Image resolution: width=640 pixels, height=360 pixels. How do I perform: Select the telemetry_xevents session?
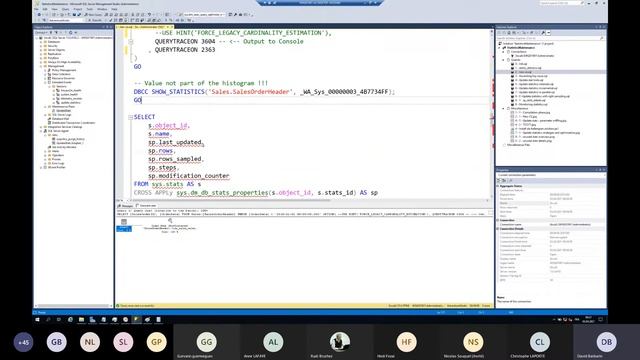(71, 98)
